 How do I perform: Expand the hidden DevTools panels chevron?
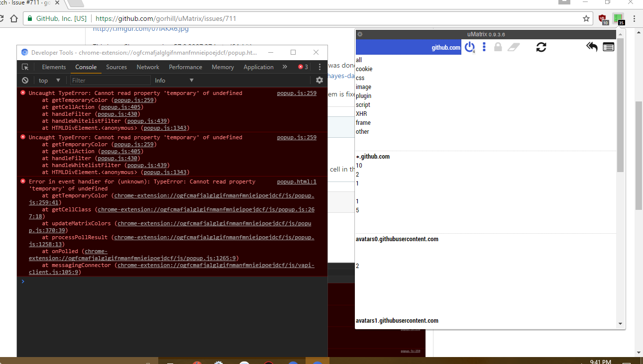coord(284,67)
